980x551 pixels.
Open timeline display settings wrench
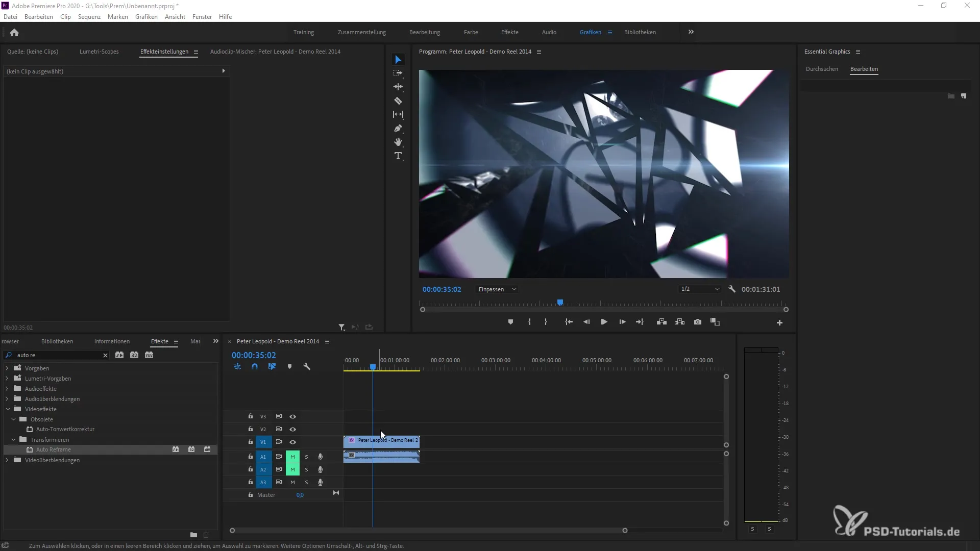click(307, 366)
